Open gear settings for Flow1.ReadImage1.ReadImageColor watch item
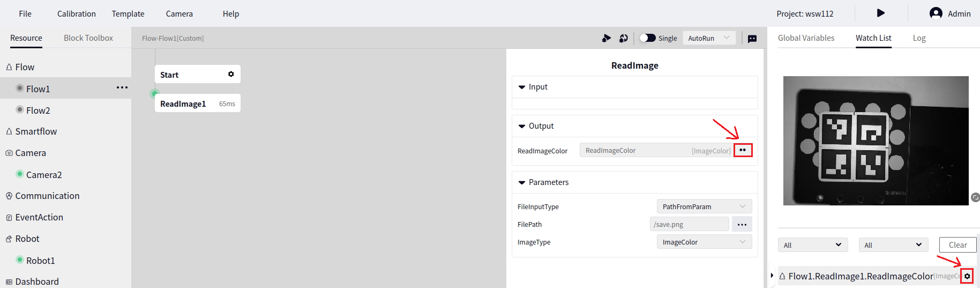Image resolution: width=980 pixels, height=288 pixels. pos(967,276)
